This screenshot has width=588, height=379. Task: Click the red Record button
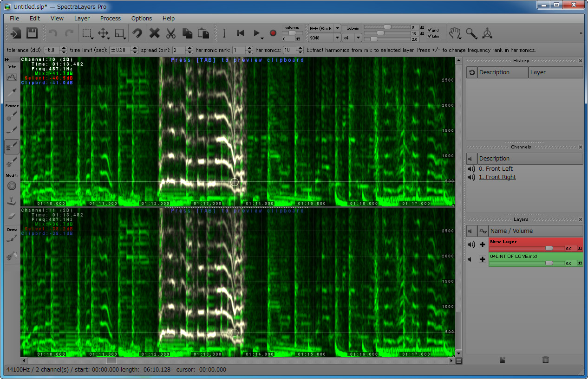273,33
